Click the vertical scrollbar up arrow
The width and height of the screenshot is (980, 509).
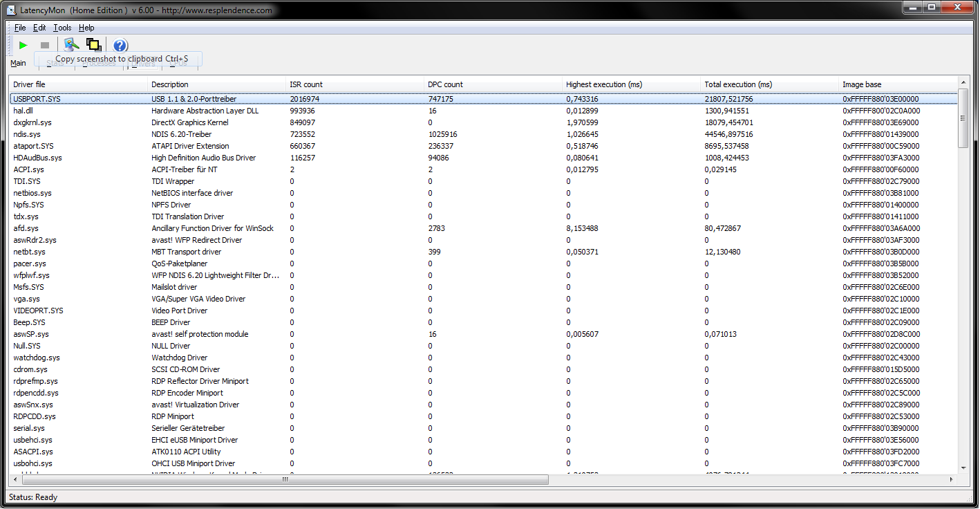tap(964, 83)
